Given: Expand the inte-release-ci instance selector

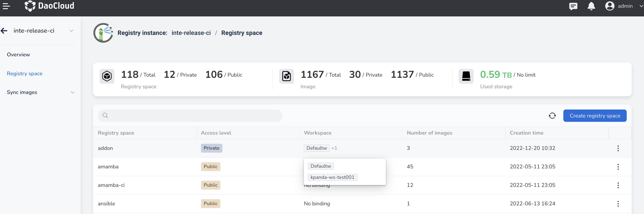Looking at the screenshot, I should coord(71,31).
